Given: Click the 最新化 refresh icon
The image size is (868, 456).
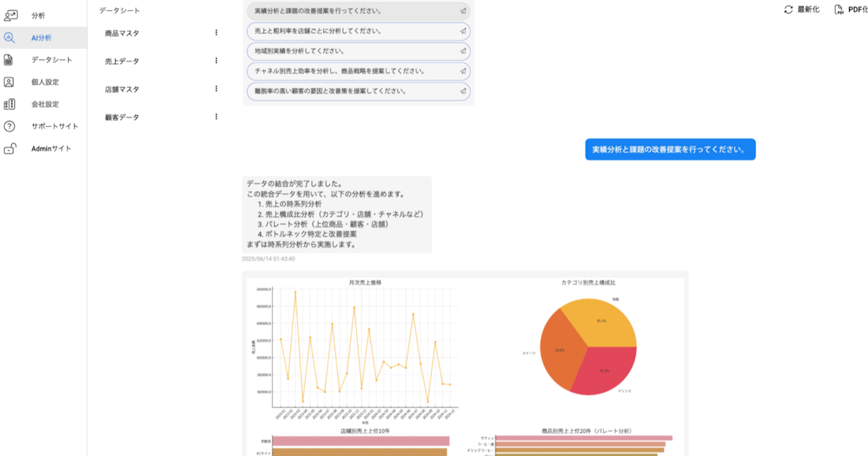Looking at the screenshot, I should [x=788, y=9].
